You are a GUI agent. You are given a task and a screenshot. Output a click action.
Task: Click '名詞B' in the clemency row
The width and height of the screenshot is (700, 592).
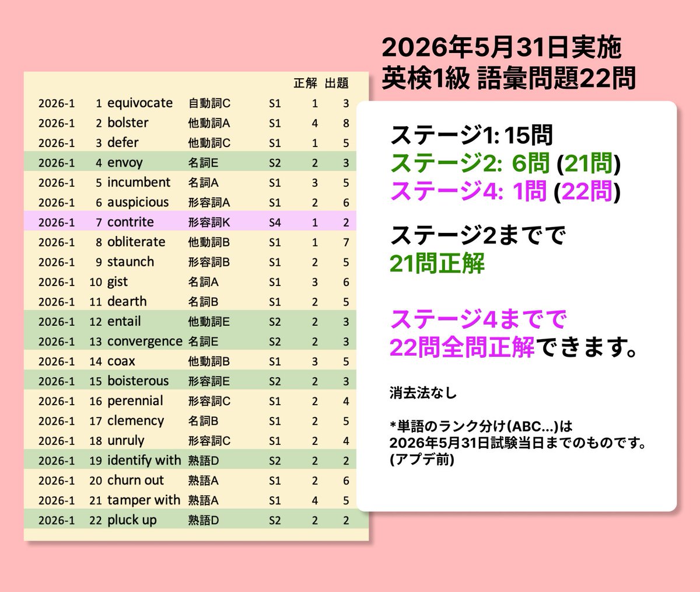tap(203, 421)
